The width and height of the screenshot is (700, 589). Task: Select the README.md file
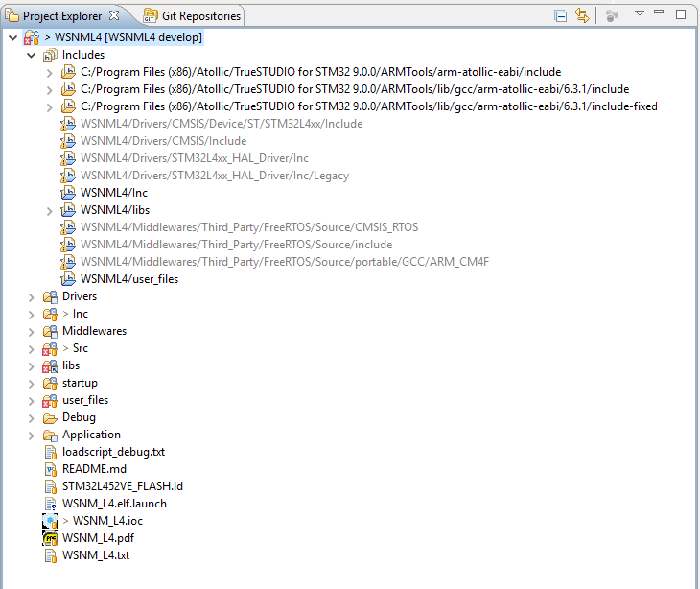pyautogui.click(x=94, y=469)
